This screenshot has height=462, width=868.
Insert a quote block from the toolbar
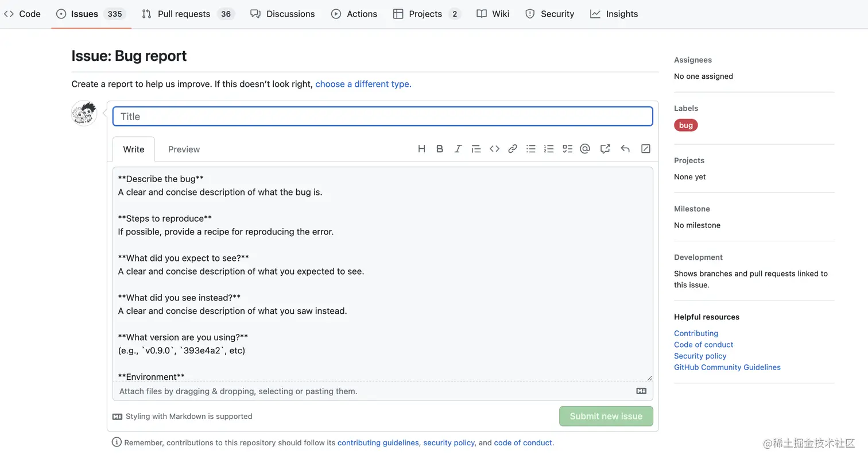(476, 149)
